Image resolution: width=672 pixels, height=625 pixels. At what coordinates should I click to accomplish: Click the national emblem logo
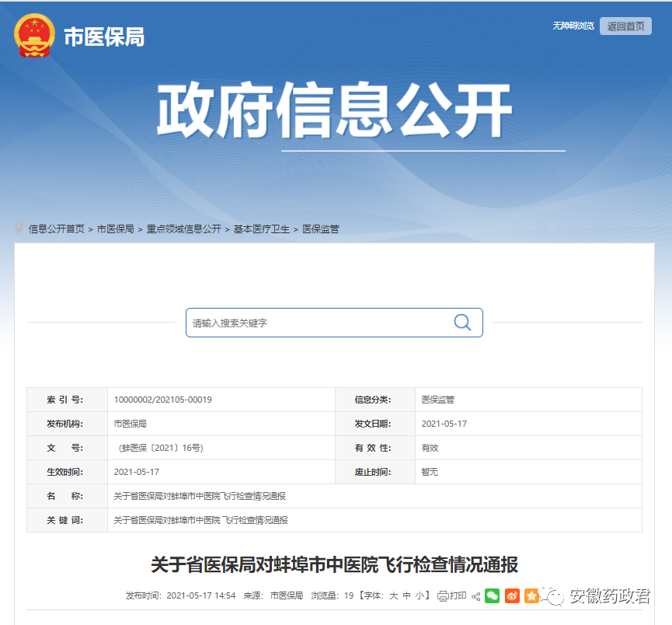point(35,36)
